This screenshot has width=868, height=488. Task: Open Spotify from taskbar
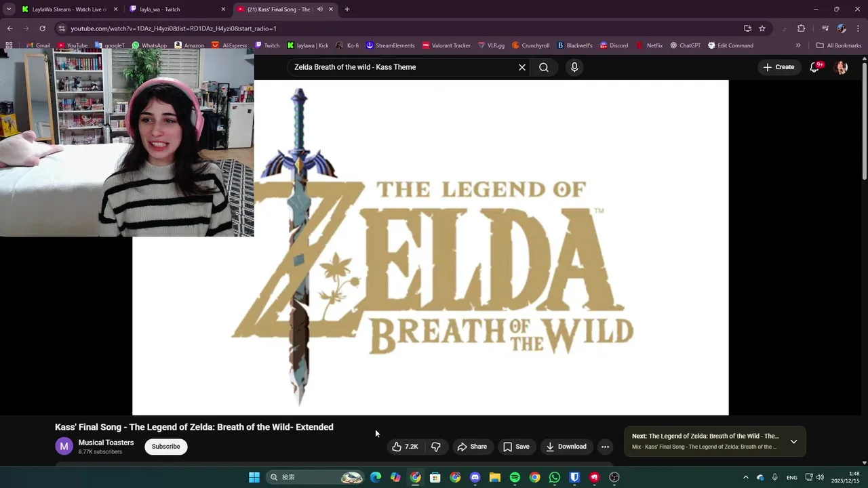pos(515,477)
